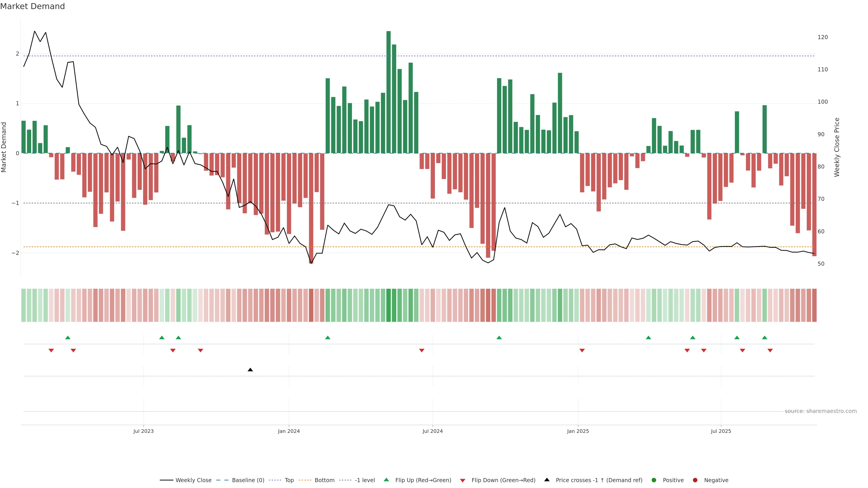Click the black price-cross triangle marker
Screen dimensions: 868x488
point(250,370)
